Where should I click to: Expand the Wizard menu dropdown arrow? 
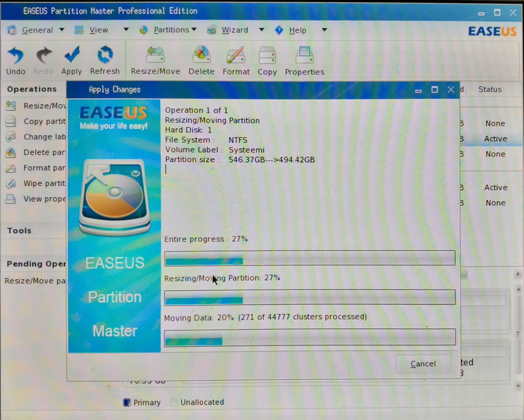coord(261,30)
